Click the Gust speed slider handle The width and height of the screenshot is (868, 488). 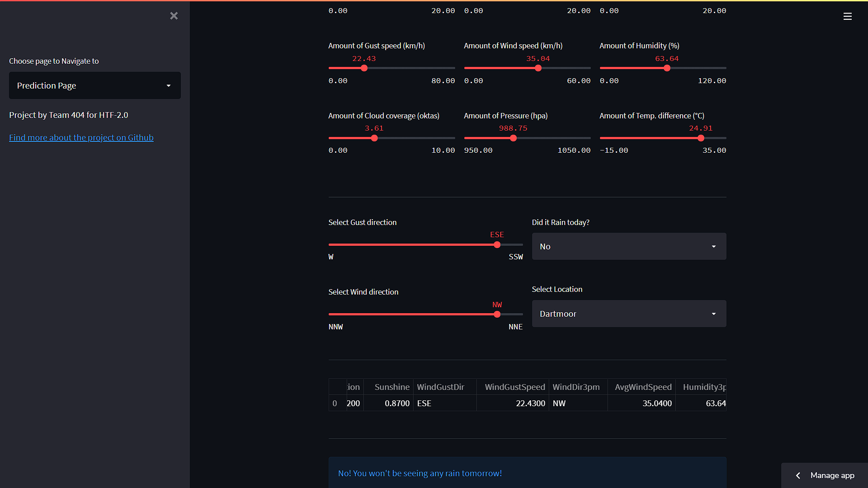pyautogui.click(x=364, y=68)
